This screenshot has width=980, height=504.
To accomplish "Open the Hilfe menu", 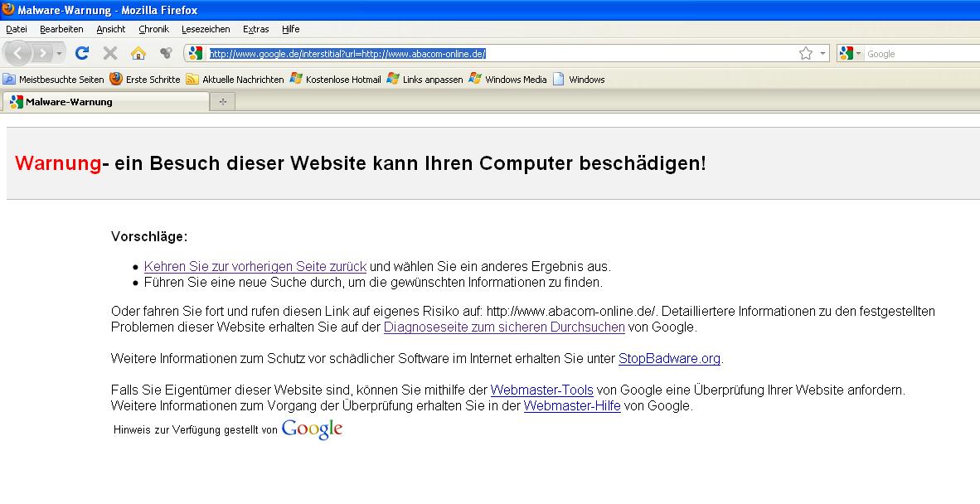I will coord(291,29).
